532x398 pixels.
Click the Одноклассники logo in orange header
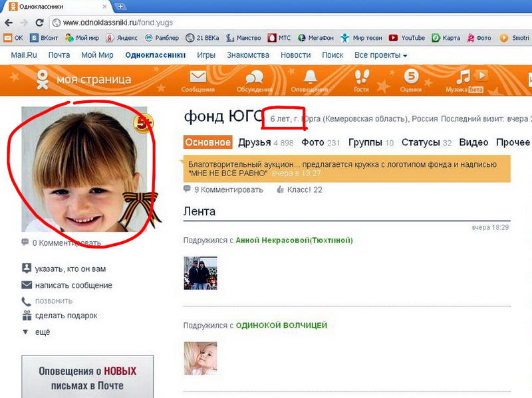[43, 80]
